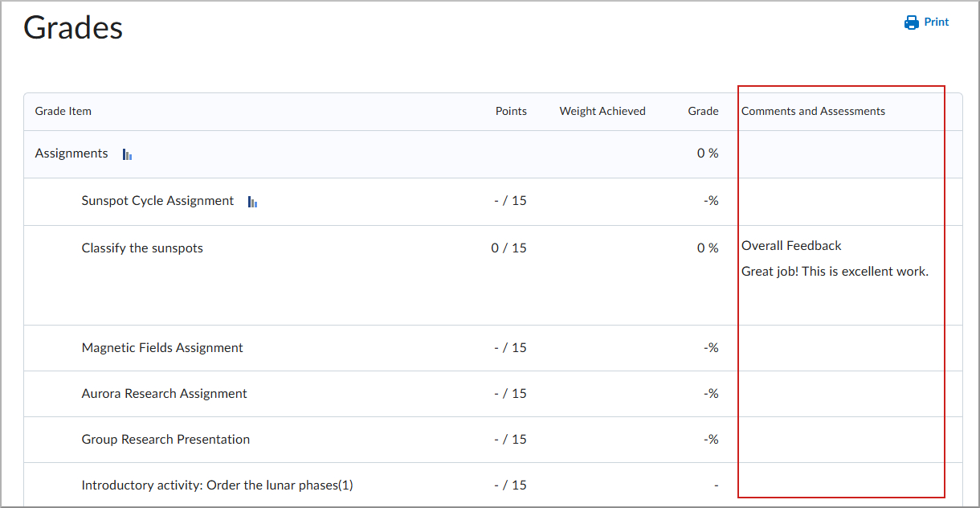Image resolution: width=980 pixels, height=508 pixels.
Task: Click Group Research Presentation item
Action: click(x=165, y=440)
